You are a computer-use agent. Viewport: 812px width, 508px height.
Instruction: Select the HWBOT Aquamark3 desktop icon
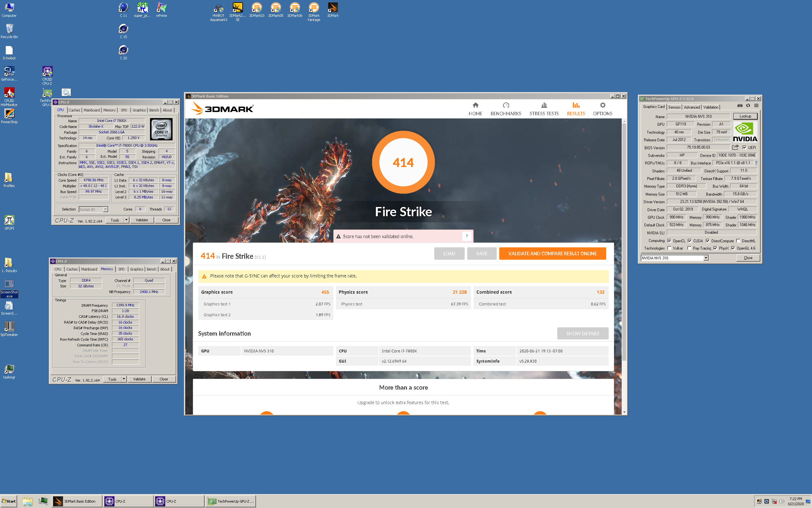(219, 12)
